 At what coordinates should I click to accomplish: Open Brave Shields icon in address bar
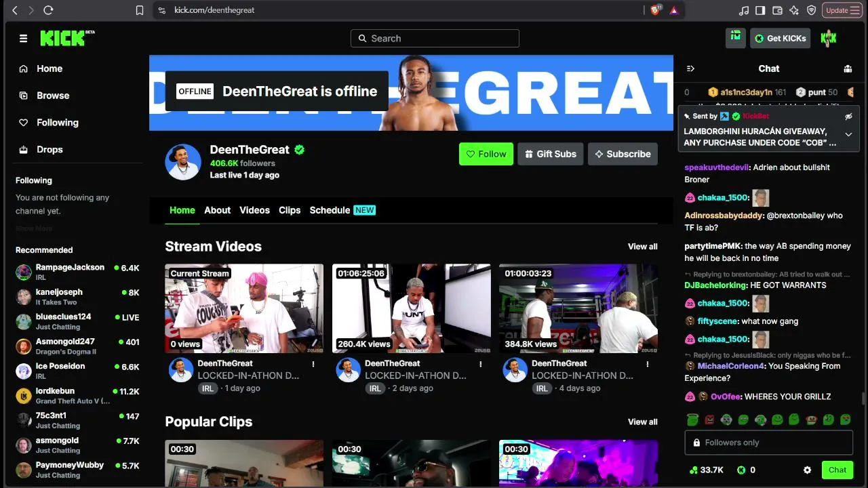point(656,10)
